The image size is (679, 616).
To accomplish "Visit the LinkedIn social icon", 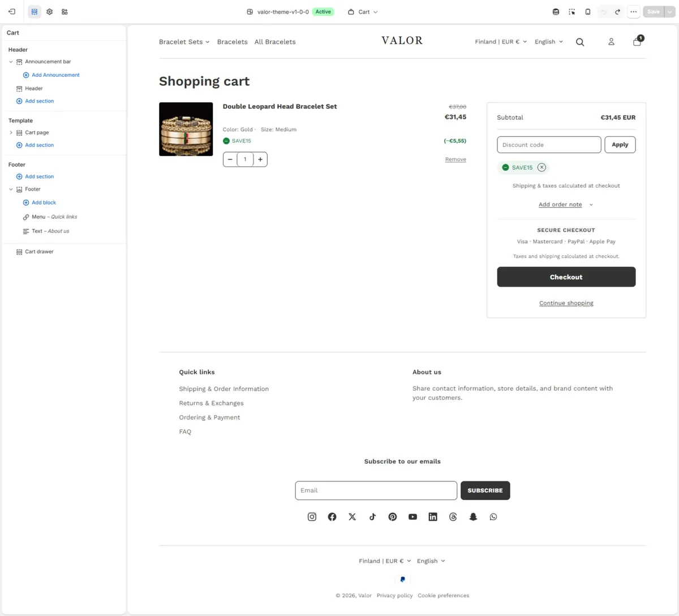I will [433, 517].
